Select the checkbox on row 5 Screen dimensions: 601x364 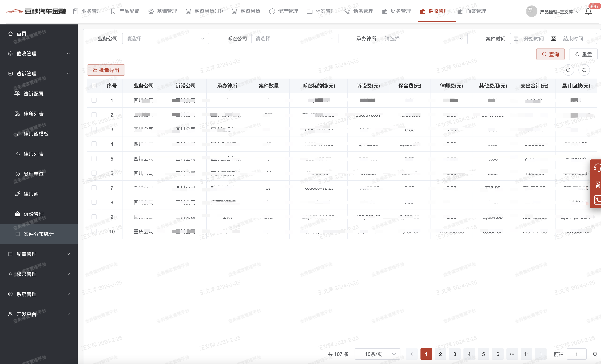(94, 159)
